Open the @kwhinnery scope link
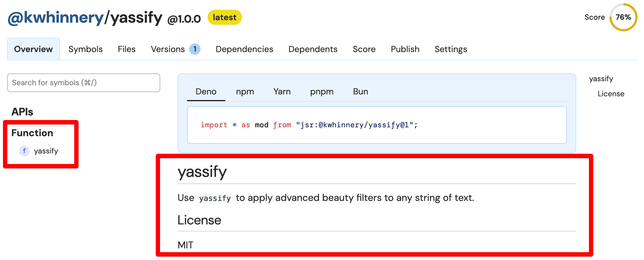This screenshot has width=644, height=260. (x=56, y=18)
